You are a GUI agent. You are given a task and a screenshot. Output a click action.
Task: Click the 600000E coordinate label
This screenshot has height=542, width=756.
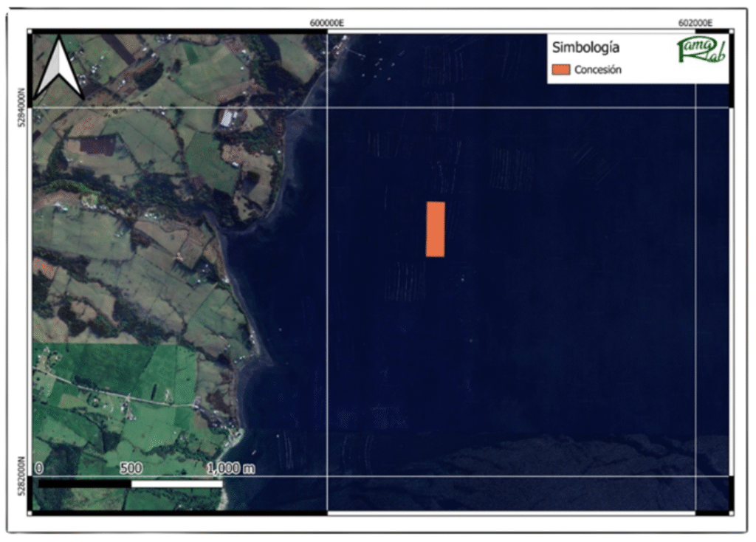tap(327, 23)
